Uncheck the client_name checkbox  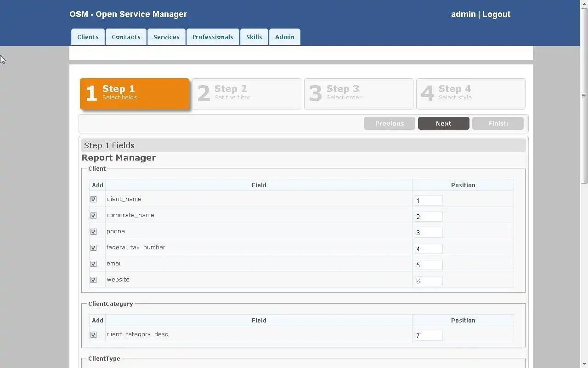(94, 200)
